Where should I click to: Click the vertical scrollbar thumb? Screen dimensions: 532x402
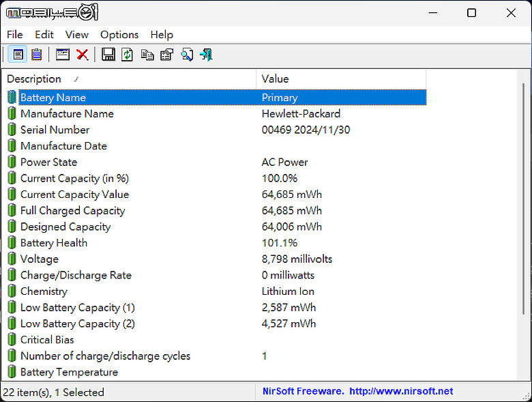coord(523,199)
